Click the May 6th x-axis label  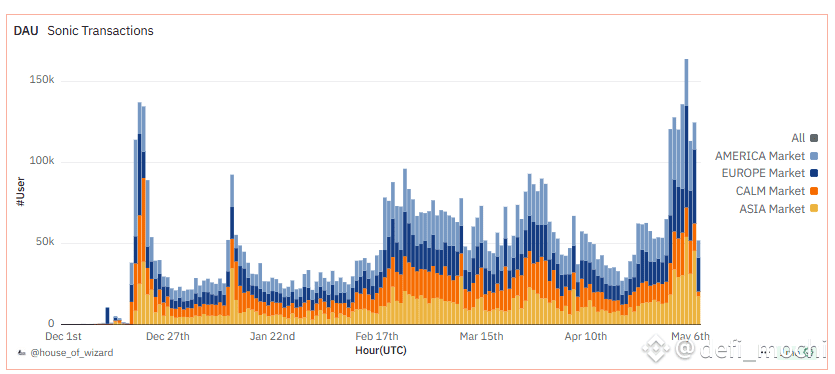click(x=690, y=336)
